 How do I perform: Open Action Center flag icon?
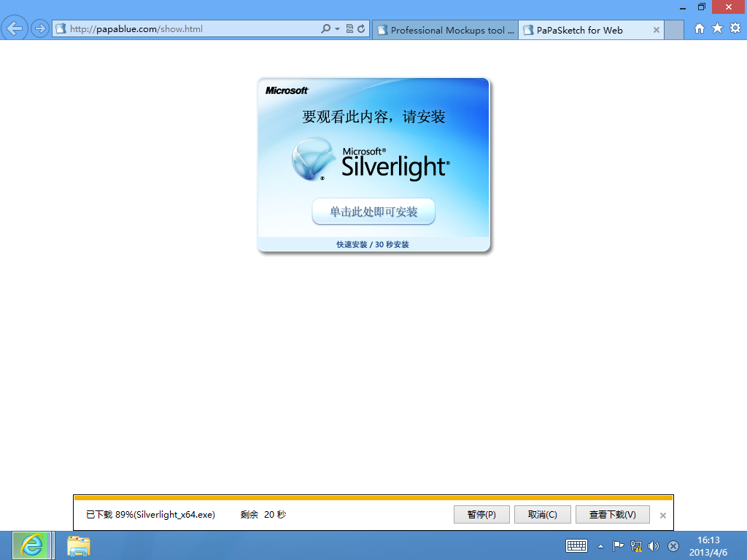tap(618, 546)
